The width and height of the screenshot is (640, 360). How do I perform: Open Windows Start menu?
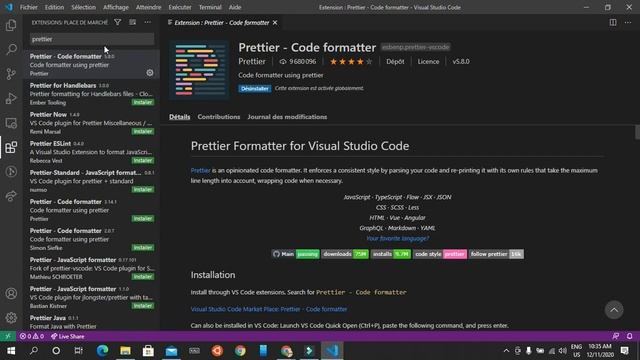click(11, 351)
